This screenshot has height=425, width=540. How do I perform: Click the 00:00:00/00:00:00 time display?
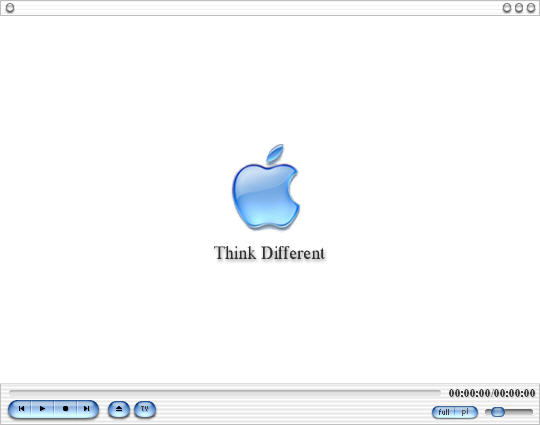492,393
